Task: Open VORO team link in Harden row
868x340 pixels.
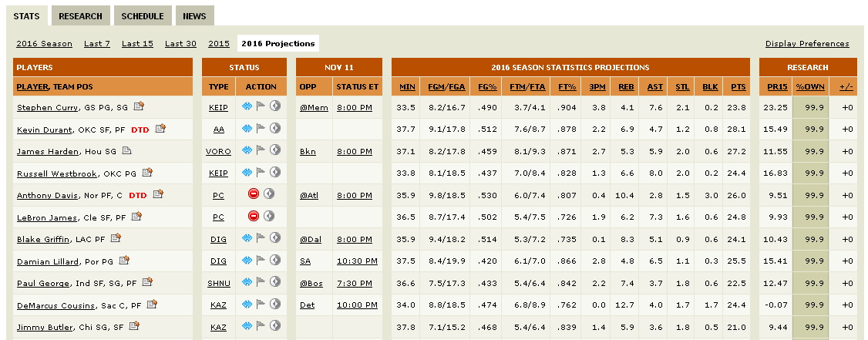Action: pyautogui.click(x=218, y=151)
